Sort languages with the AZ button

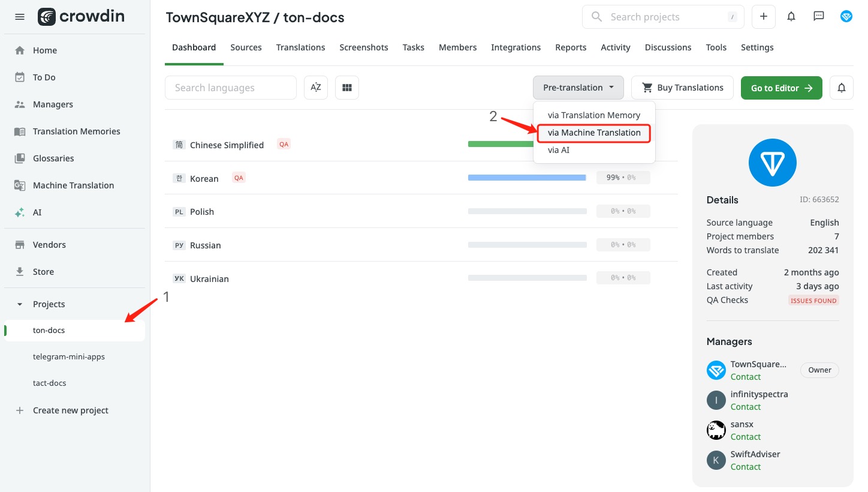tap(316, 88)
